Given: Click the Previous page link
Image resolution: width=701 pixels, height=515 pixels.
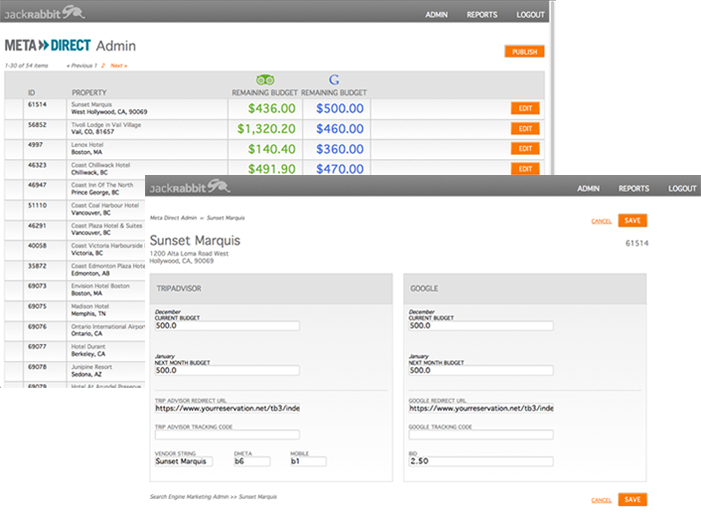Looking at the screenshot, I should tap(80, 66).
